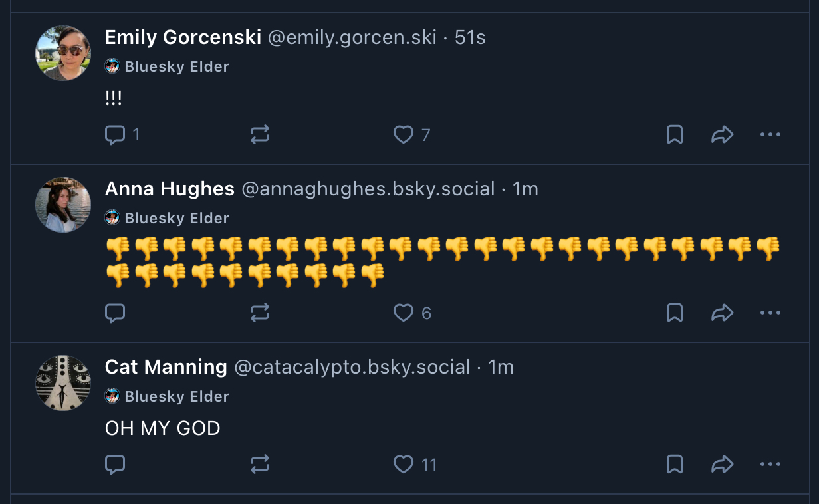The width and height of the screenshot is (819, 504).
Task: Share Anna Hughes's post
Action: pyautogui.click(x=722, y=313)
